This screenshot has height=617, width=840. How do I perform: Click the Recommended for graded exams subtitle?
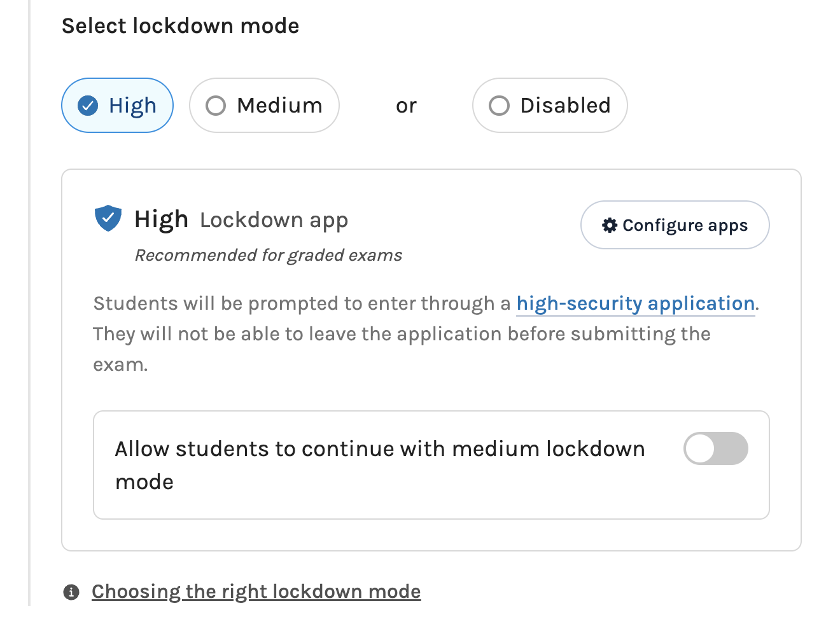pyautogui.click(x=268, y=255)
